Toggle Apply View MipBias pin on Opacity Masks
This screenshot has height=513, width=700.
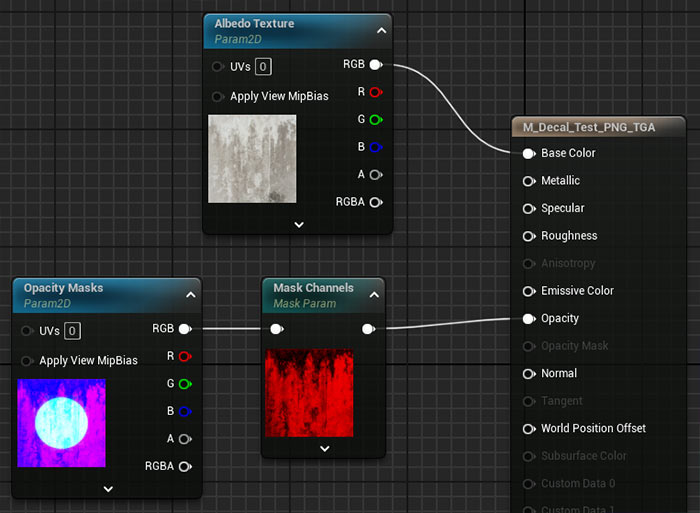[27, 361]
